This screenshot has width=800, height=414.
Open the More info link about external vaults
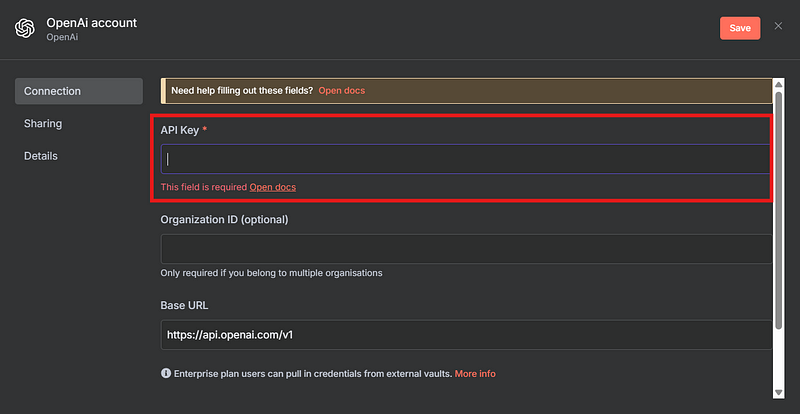tap(475, 374)
